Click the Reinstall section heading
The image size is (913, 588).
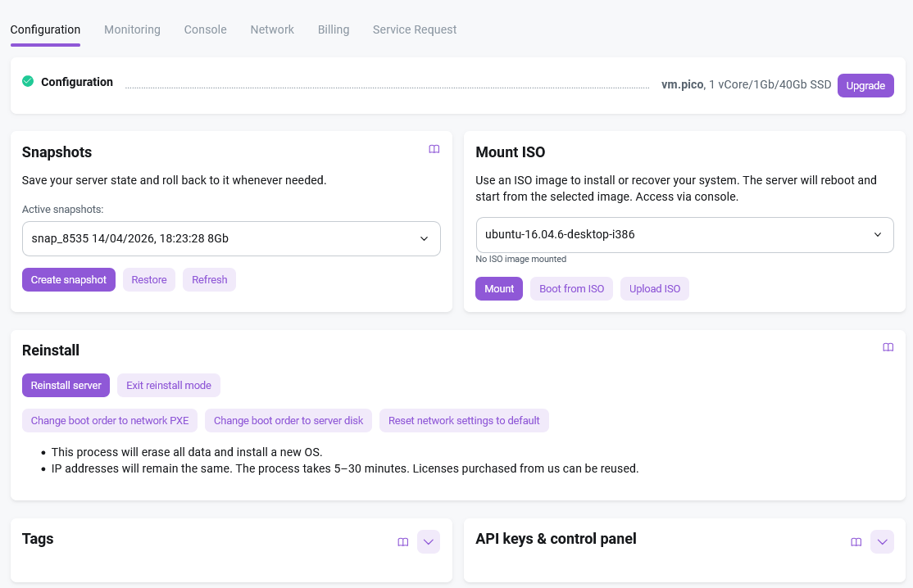[51, 351]
